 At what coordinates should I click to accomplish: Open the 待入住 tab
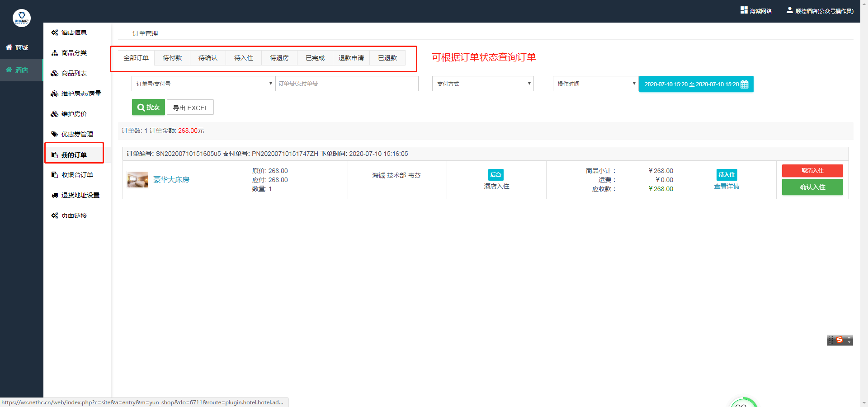click(244, 58)
